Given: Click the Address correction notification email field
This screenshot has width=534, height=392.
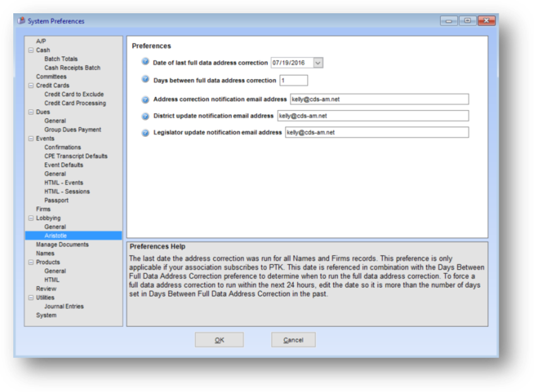Looking at the screenshot, I should pyautogui.click(x=379, y=99).
